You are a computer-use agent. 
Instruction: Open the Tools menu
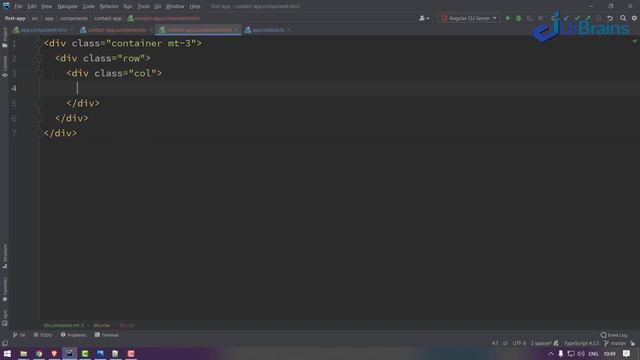coord(143,7)
